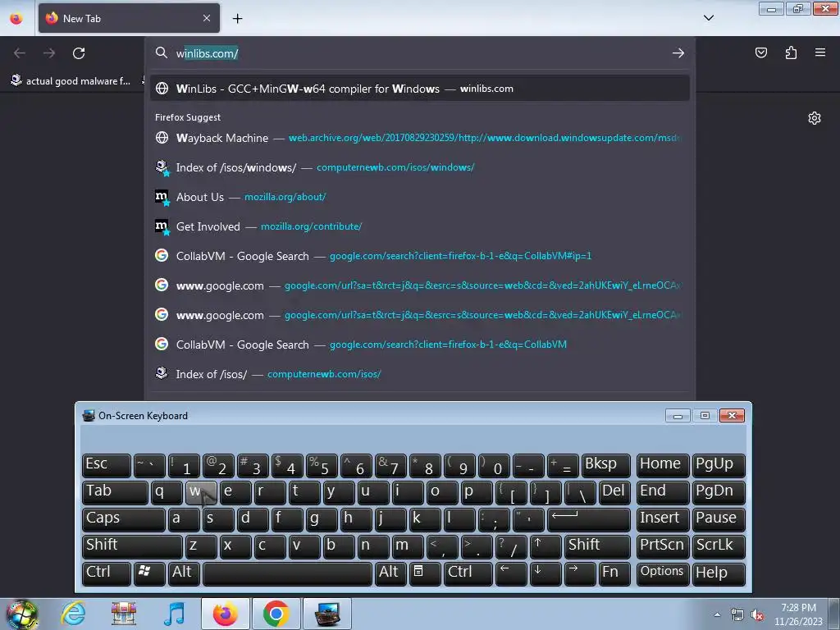840x630 pixels.
Task: Open the muted volume tray icon
Action: point(757,614)
